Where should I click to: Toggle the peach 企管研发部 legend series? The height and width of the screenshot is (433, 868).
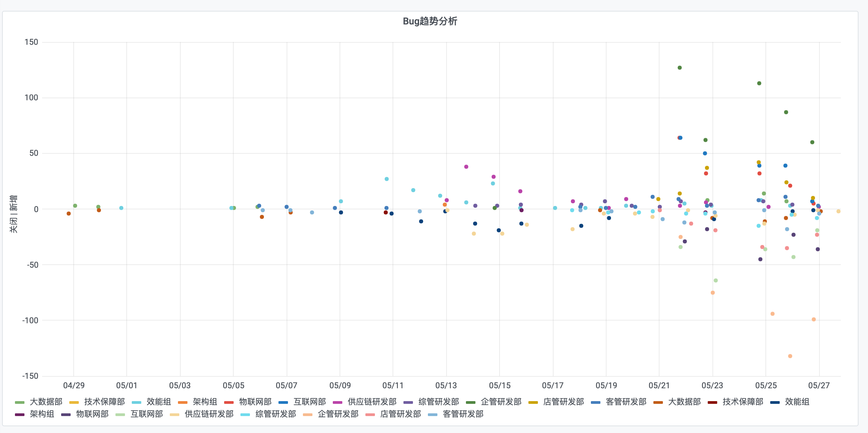pyautogui.click(x=338, y=414)
